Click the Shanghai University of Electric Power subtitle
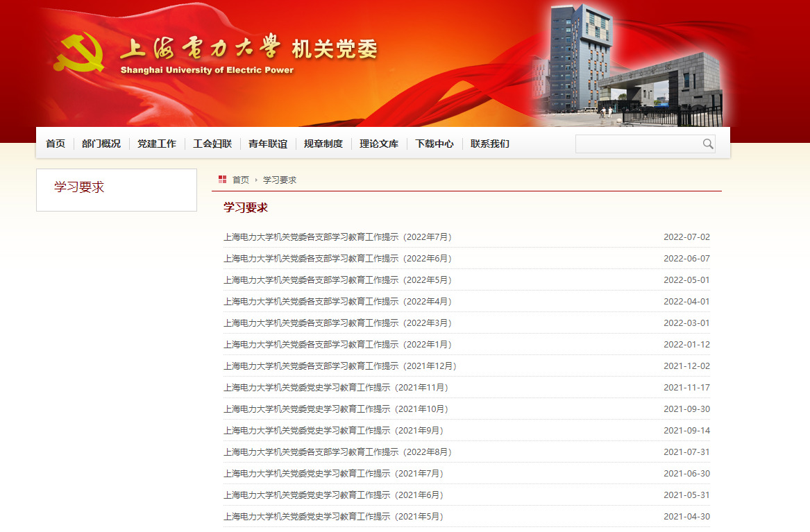This screenshot has width=810, height=532. point(207,70)
